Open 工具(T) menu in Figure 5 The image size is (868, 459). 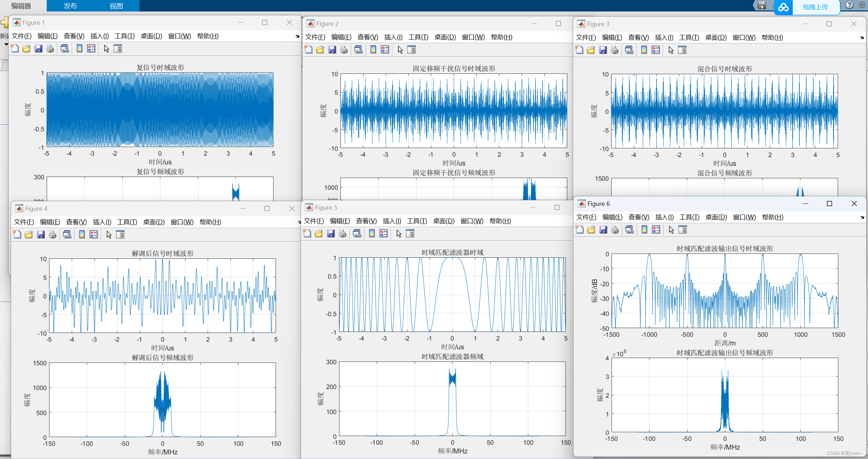coord(417,221)
